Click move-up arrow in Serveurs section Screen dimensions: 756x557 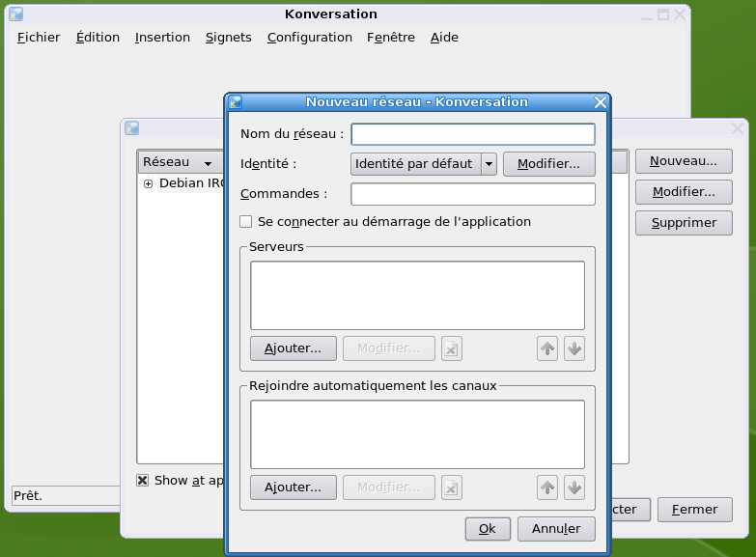(x=547, y=348)
